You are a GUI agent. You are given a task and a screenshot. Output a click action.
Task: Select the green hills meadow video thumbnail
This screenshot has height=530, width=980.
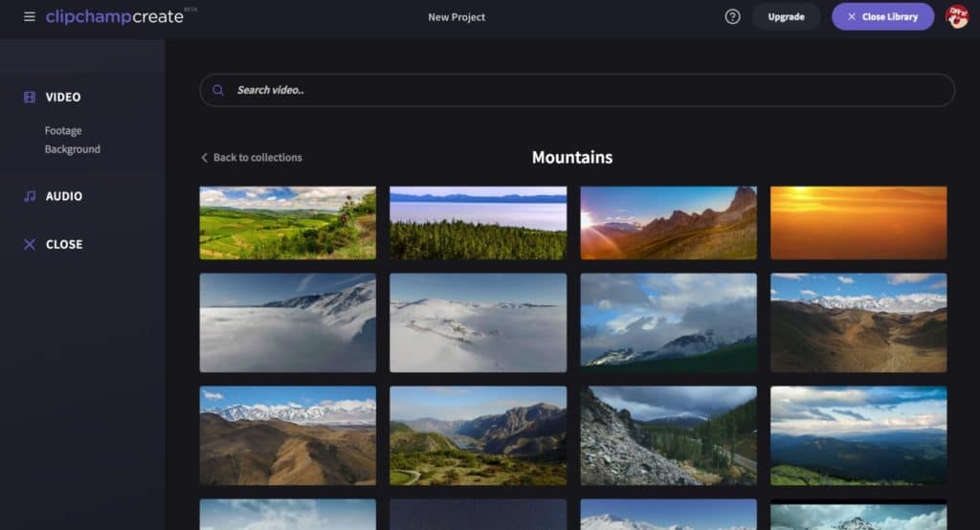coord(287,222)
